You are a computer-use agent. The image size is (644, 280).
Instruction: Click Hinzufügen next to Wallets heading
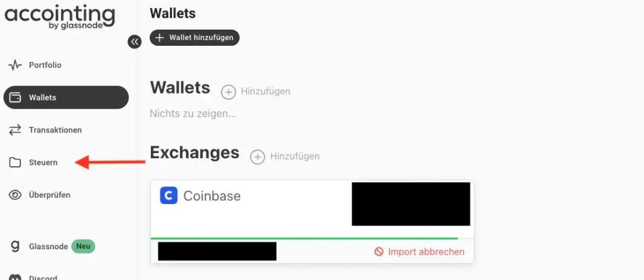[257, 92]
